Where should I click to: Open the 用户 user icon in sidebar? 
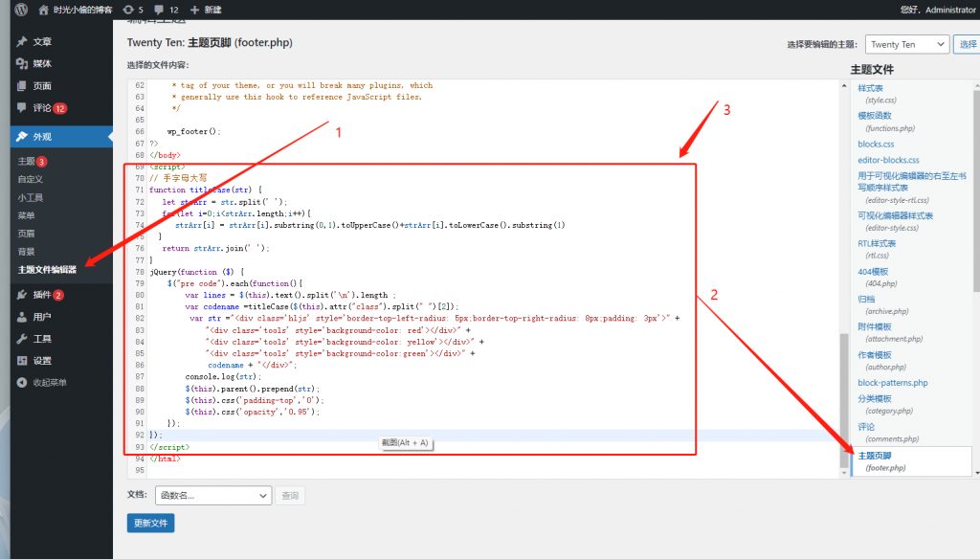[x=22, y=317]
